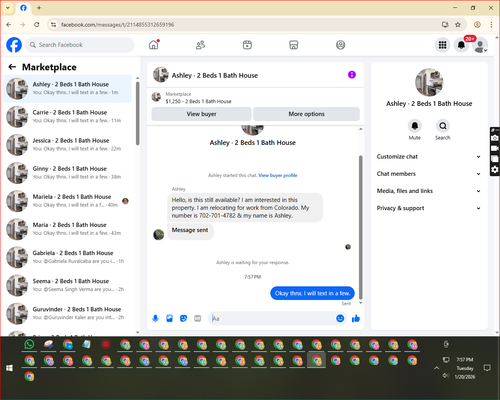Viewport: 500px width, 400px height.
Task: View site information icon in address bar
Action: (x=53, y=24)
